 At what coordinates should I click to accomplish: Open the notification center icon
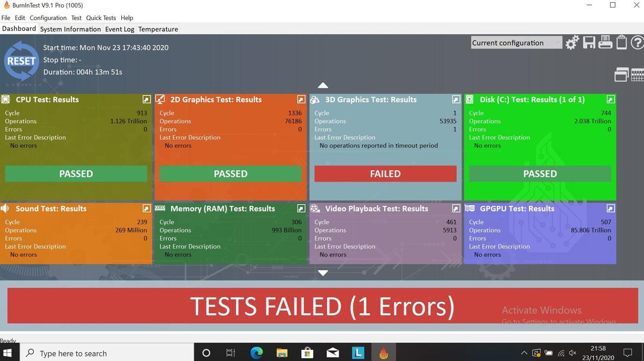(x=627, y=353)
